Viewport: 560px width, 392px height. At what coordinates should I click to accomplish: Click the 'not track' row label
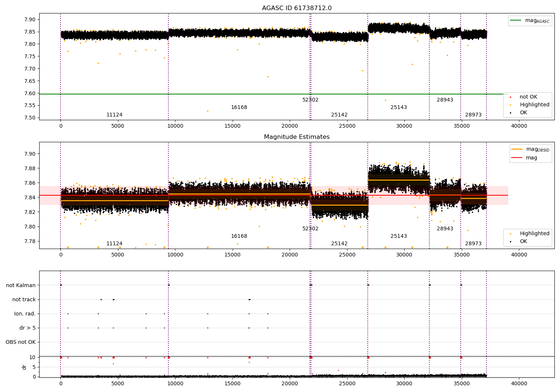pyautogui.click(x=24, y=299)
